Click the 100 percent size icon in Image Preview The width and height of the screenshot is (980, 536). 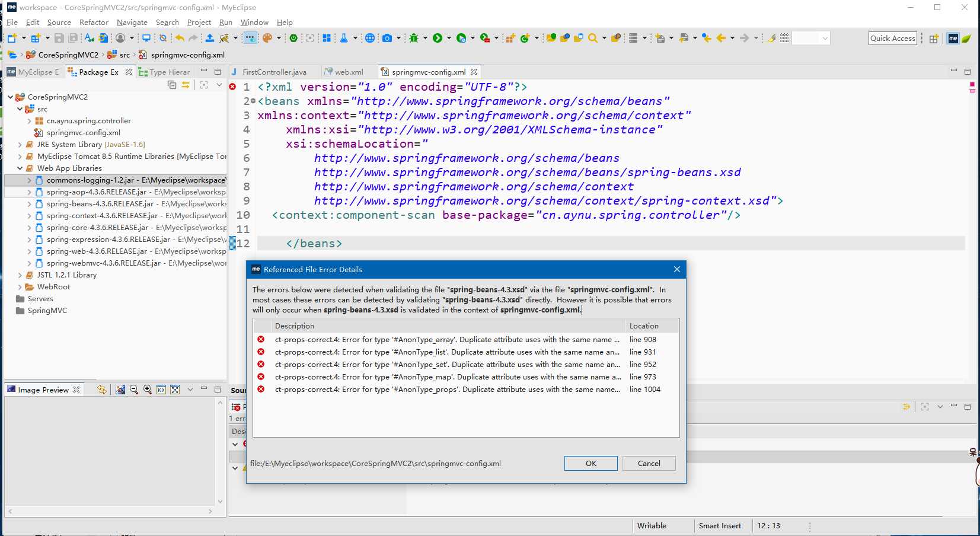click(161, 390)
